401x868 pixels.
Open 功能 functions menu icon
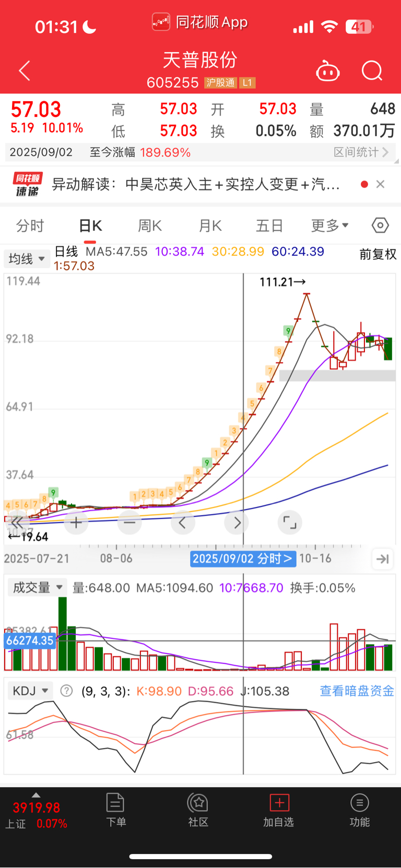[359, 810]
